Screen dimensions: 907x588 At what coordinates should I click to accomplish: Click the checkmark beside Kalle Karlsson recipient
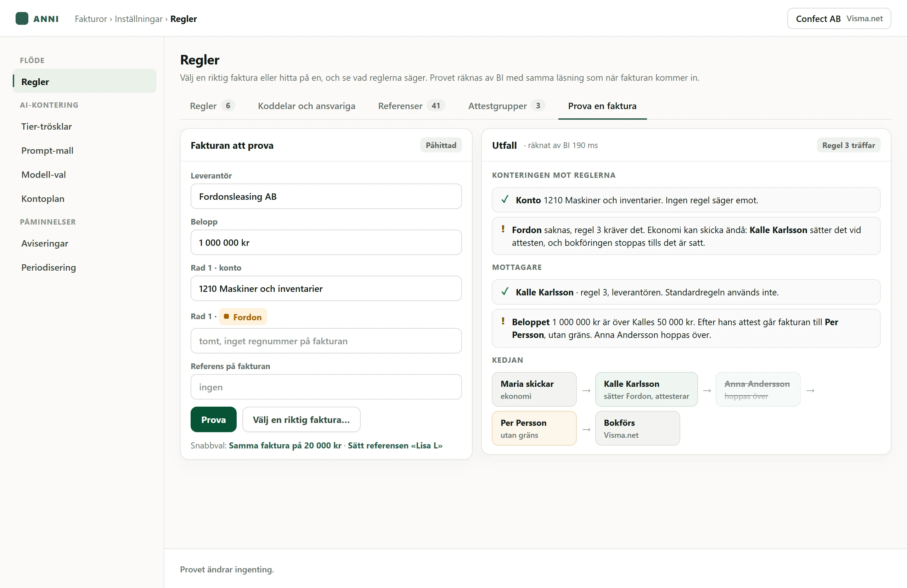pos(505,292)
